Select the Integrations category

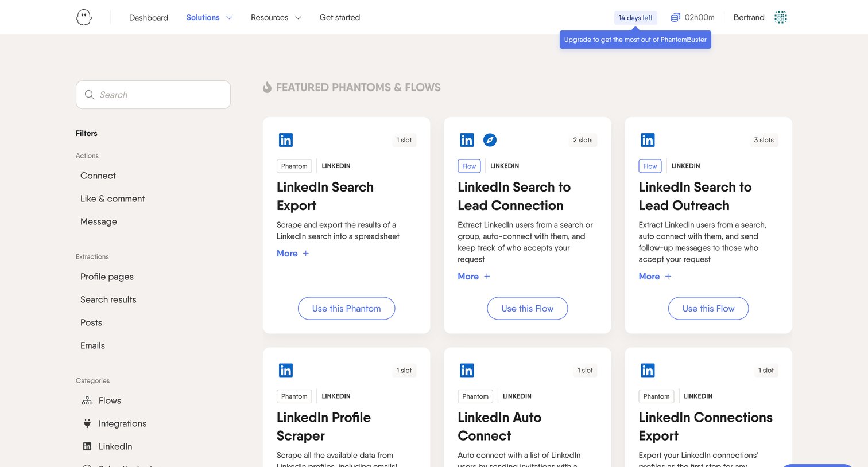click(x=122, y=423)
